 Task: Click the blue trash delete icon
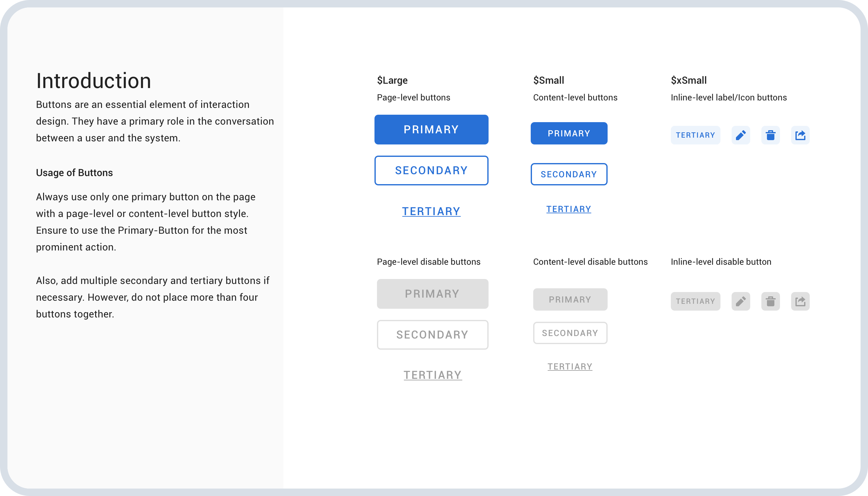[770, 135]
